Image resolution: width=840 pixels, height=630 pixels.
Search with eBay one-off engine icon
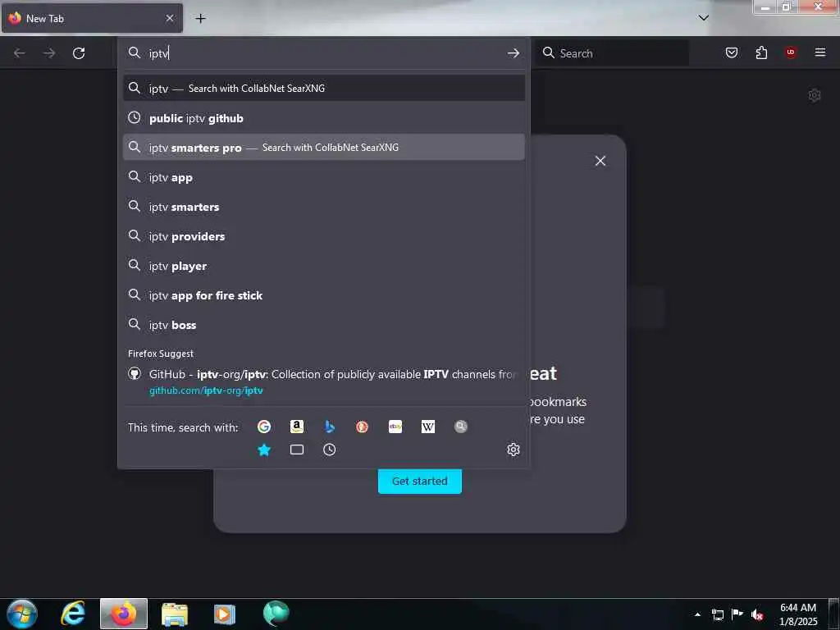[395, 427]
